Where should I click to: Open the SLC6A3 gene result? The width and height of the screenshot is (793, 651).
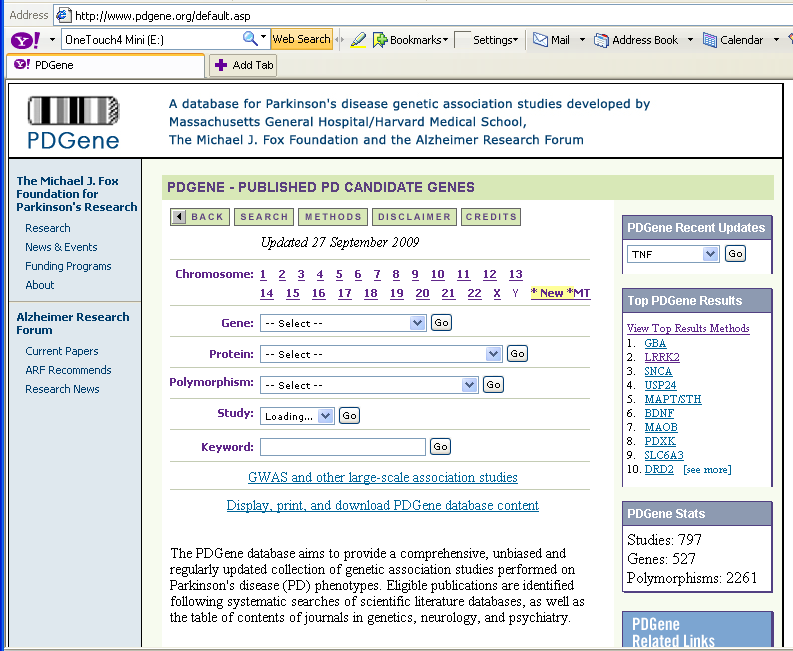(664, 455)
